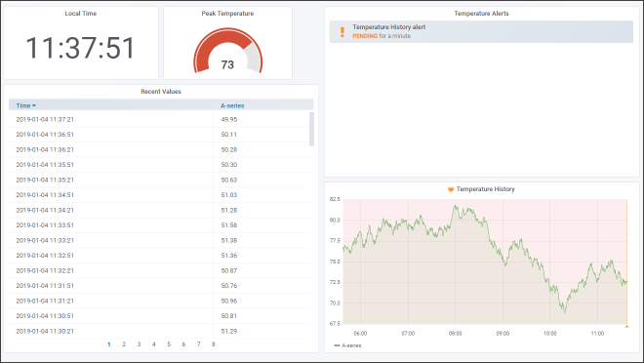Select the row 2019-01-04 11:31:51
Viewport: 644px width, 363px height.
click(x=159, y=286)
